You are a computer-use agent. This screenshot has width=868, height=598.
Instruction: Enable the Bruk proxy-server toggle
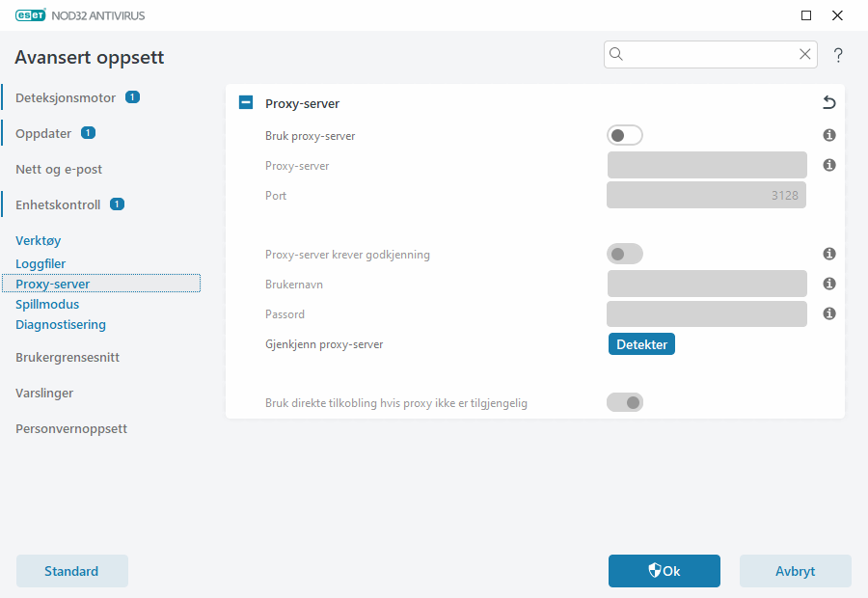point(624,135)
